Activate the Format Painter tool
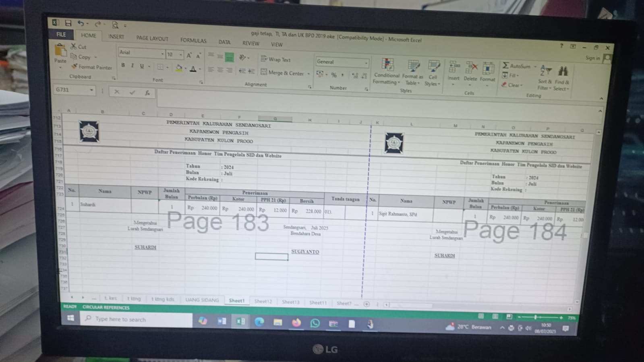The image size is (644, 362). tap(91, 67)
